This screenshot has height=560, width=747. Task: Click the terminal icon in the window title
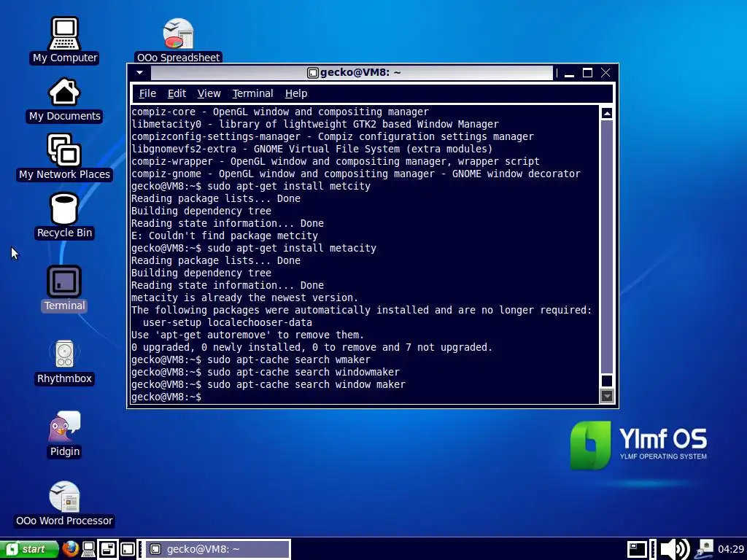click(x=312, y=72)
